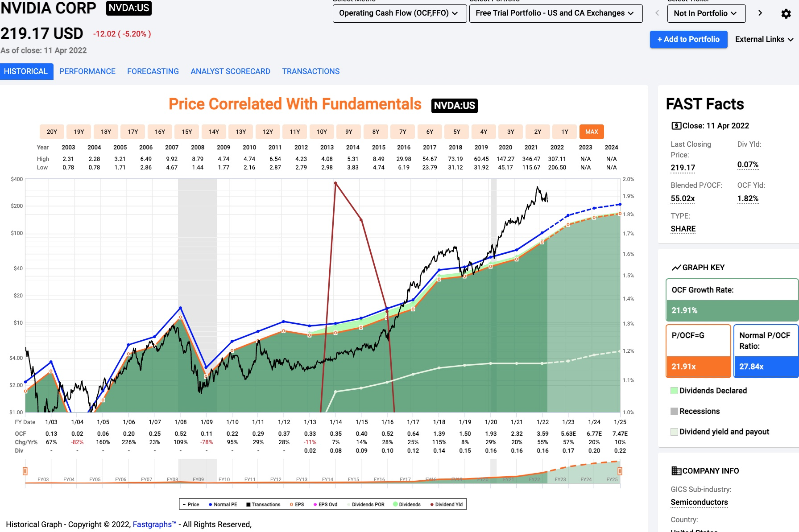
Task: Toggle the Normal PE legend entry
Action: [223, 504]
